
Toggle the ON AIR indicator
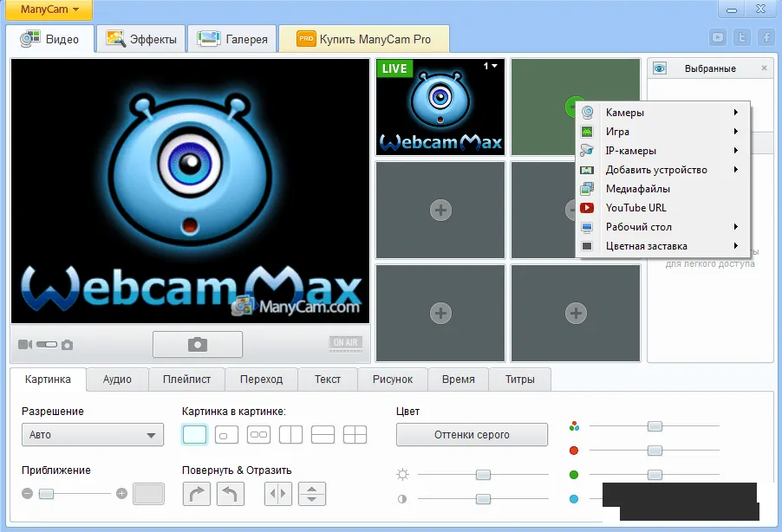[345, 343]
